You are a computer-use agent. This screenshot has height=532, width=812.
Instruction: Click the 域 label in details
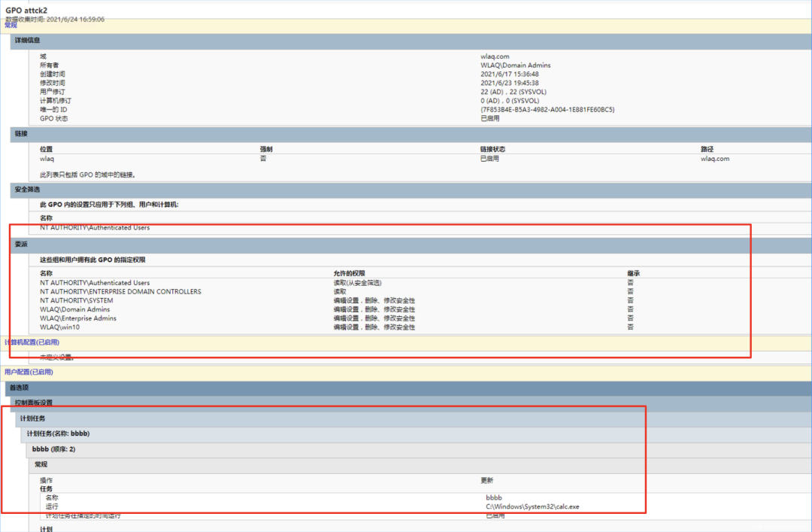[x=43, y=56]
